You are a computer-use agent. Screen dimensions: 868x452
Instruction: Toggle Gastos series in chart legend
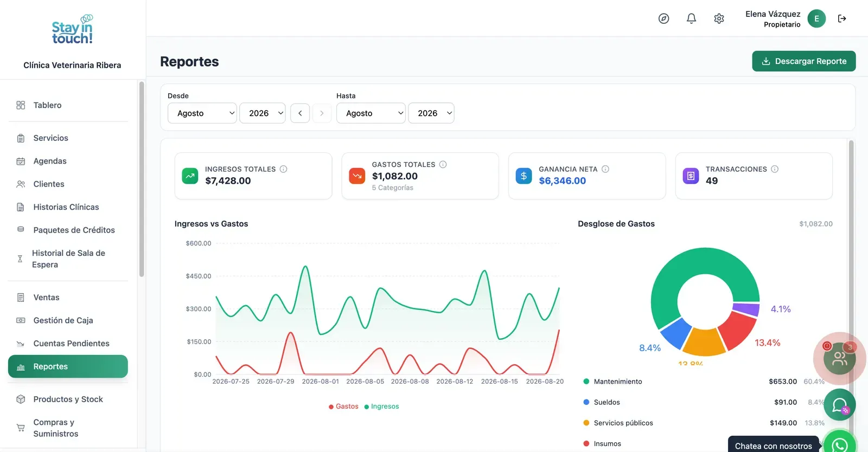[343, 406]
